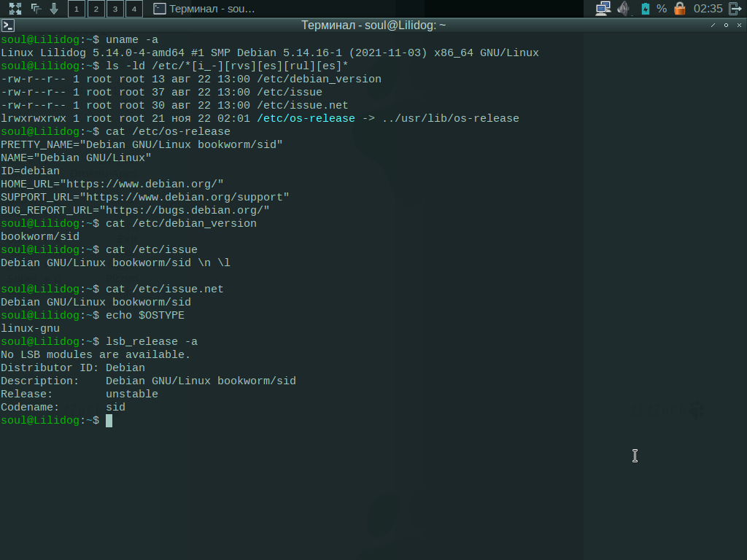This screenshot has width=747, height=560.
Task: Switch to workspace 3
Action: [x=115, y=9]
